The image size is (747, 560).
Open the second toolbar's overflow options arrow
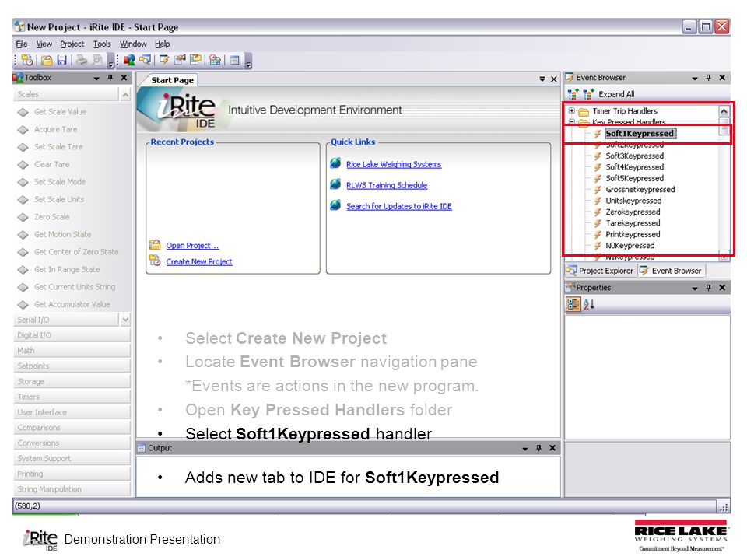[x=248, y=62]
